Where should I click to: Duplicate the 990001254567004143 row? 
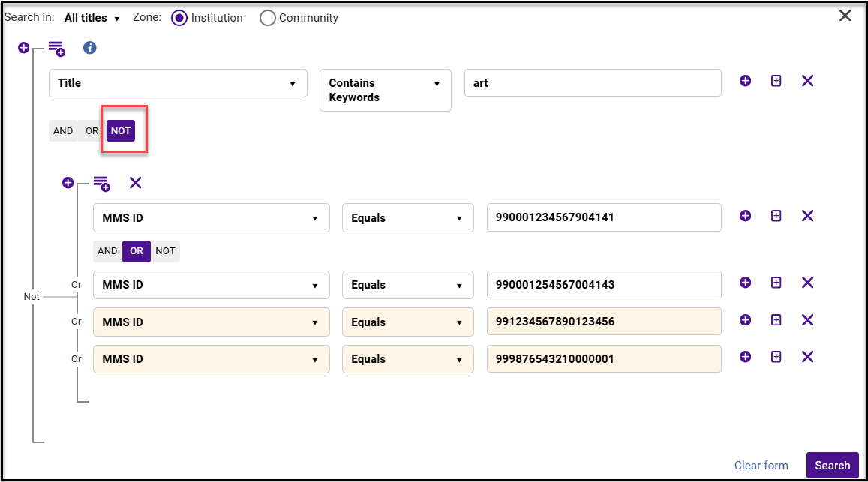pos(776,283)
